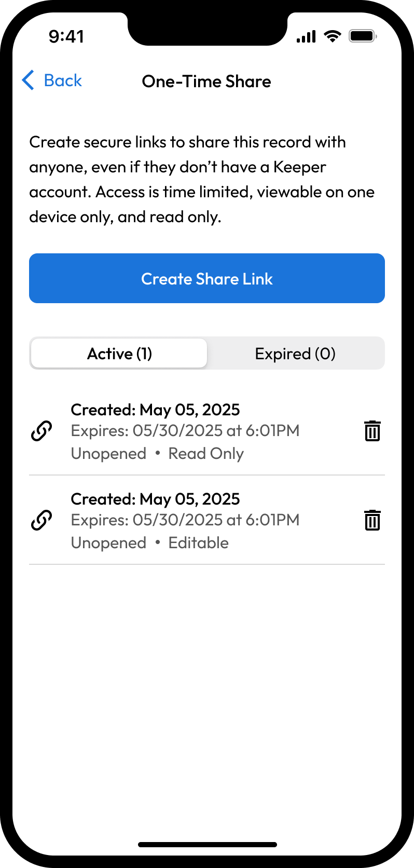414x868 pixels.
Task: Tap the blue back chevron arrow
Action: point(29,80)
